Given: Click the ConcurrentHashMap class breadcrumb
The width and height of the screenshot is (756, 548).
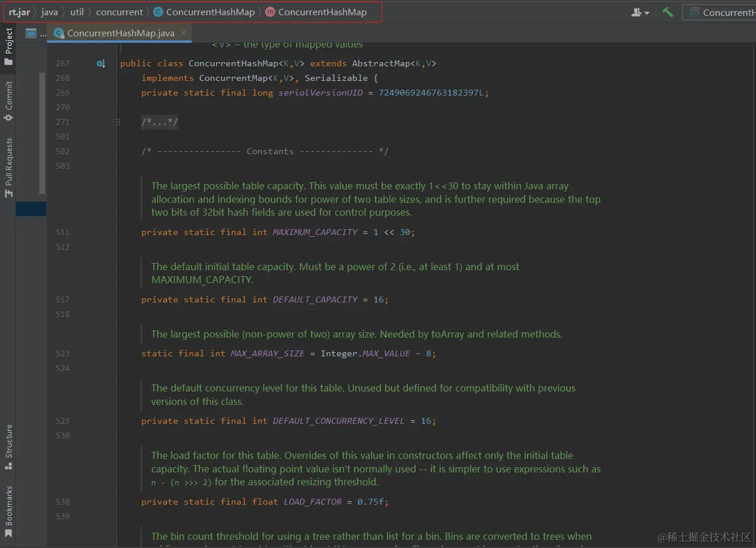Looking at the screenshot, I should pyautogui.click(x=205, y=12).
